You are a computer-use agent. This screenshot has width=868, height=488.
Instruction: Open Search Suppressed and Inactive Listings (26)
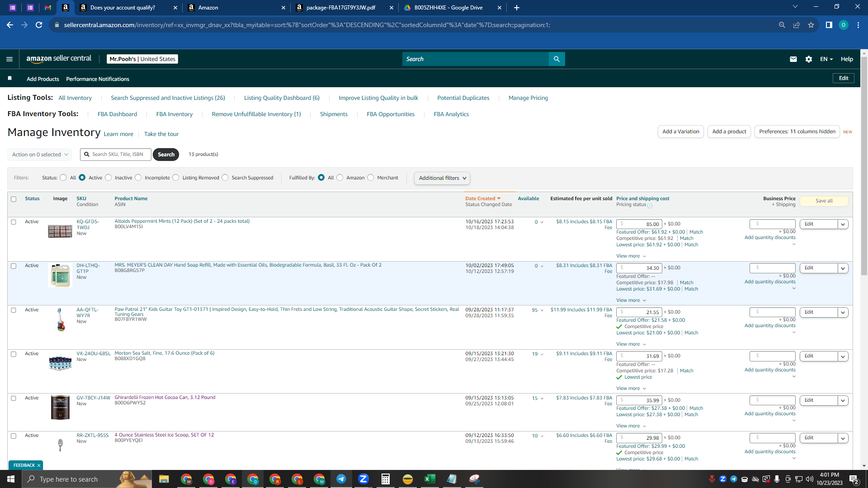(x=168, y=98)
